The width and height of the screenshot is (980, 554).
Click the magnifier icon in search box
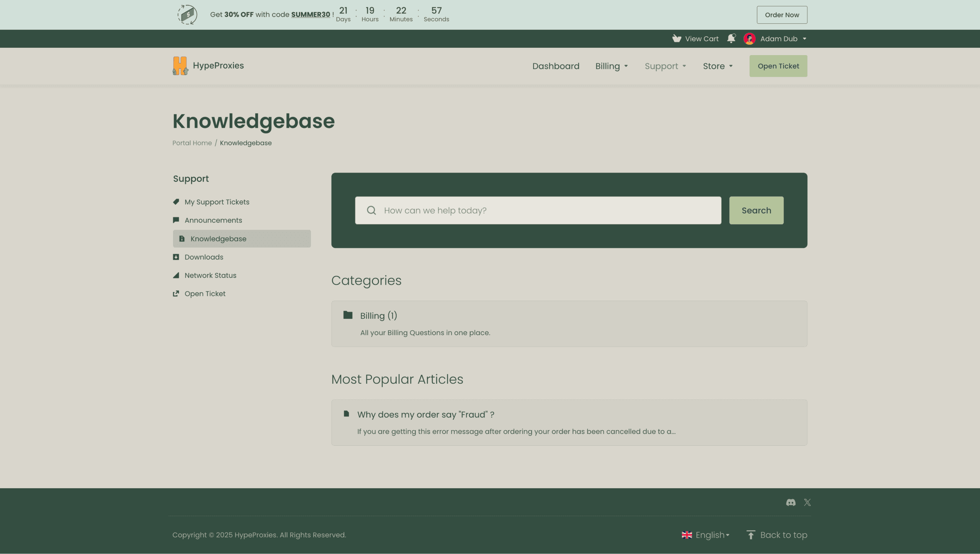(x=371, y=210)
